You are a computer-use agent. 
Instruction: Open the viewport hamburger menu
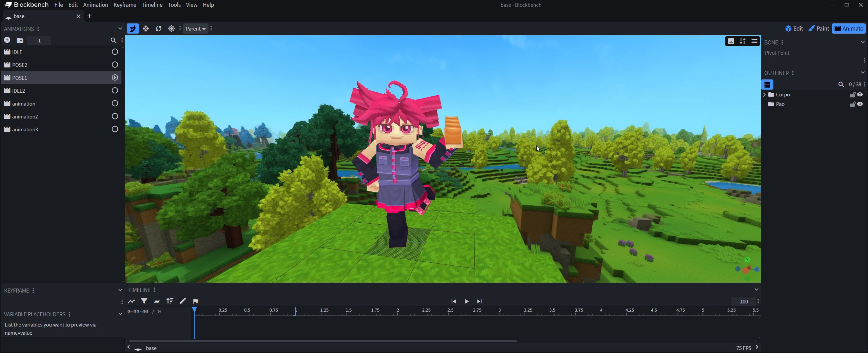tap(754, 41)
